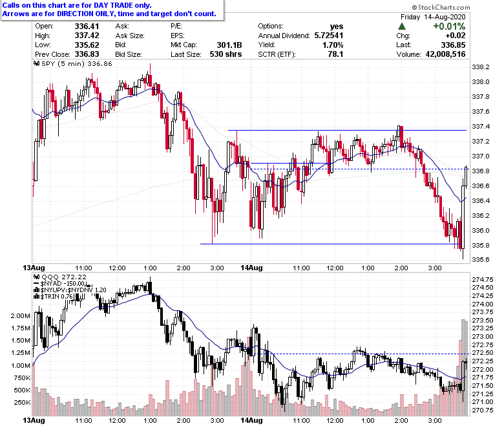
Task: Select the 'Arrows are for DIRECTION ONLY' line
Action: 109,14
